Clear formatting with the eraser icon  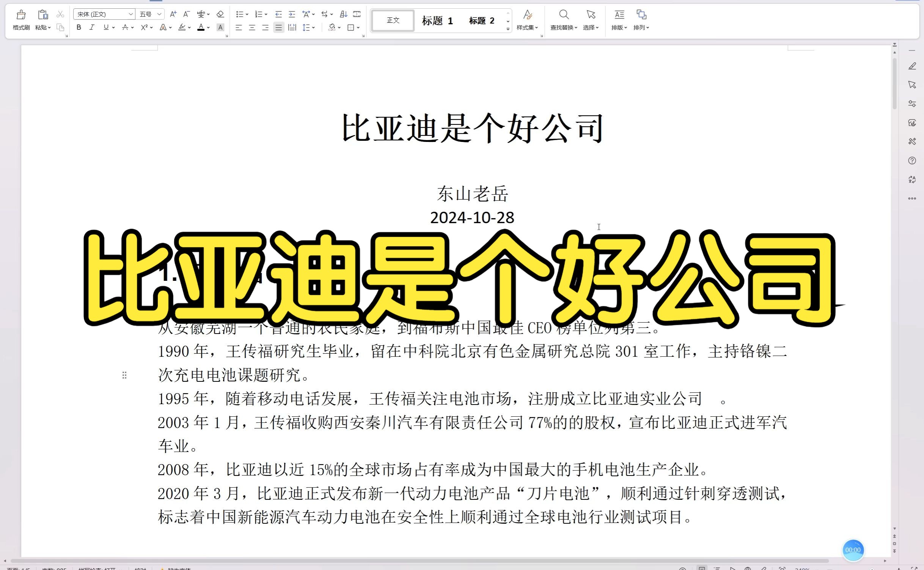(220, 14)
